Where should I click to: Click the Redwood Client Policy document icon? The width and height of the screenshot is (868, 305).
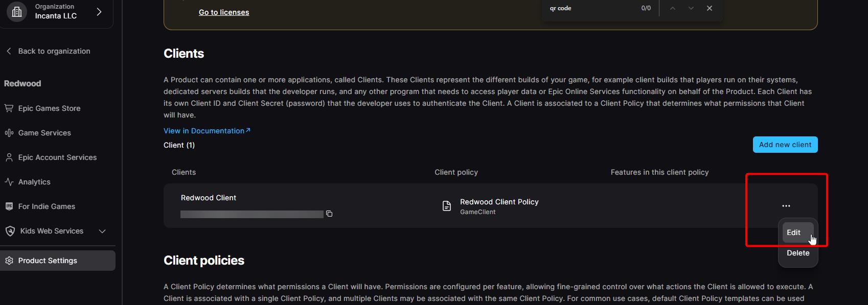pos(446,206)
